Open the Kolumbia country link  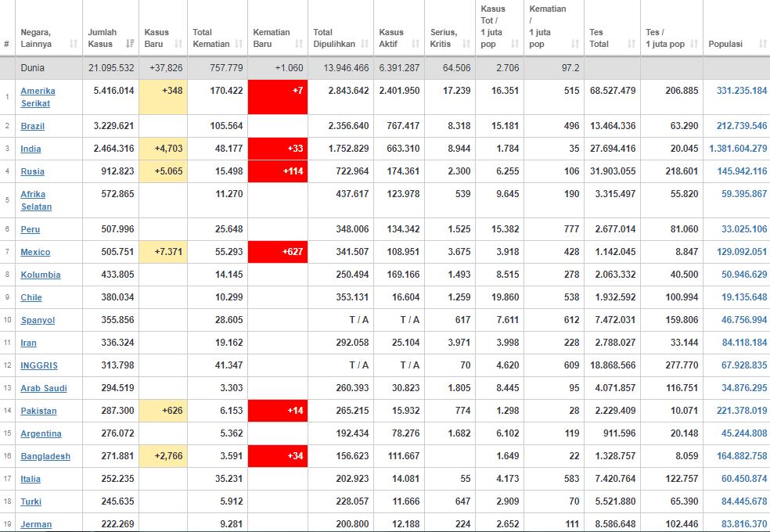40,275
